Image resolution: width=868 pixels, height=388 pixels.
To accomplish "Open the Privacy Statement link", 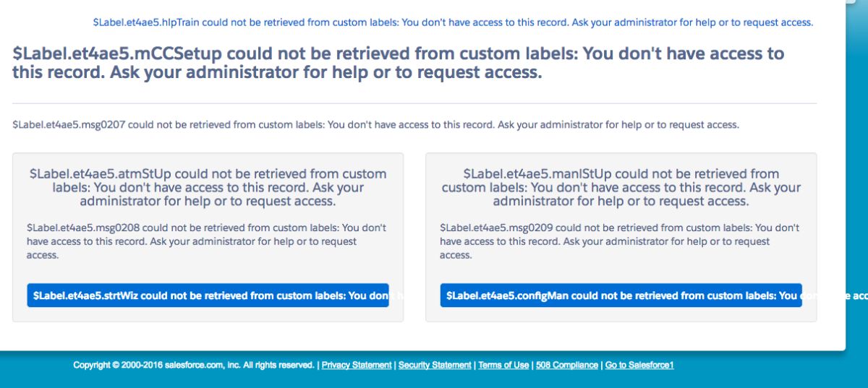I will (357, 366).
